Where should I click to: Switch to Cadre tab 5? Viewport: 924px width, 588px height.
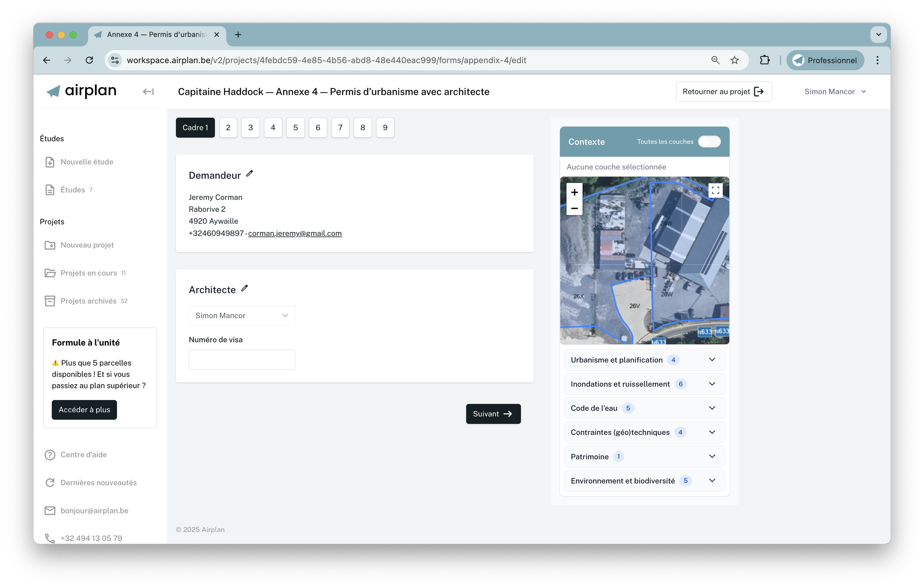(295, 128)
